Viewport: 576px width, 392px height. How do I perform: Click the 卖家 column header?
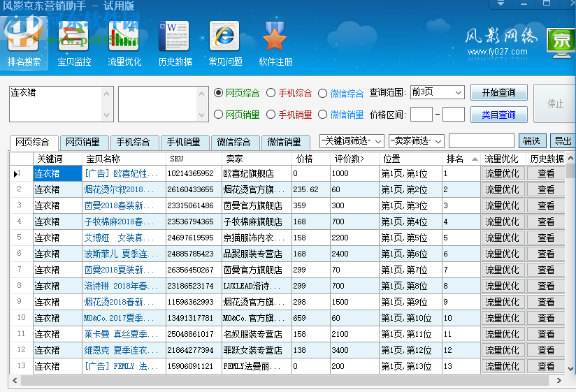click(257, 159)
